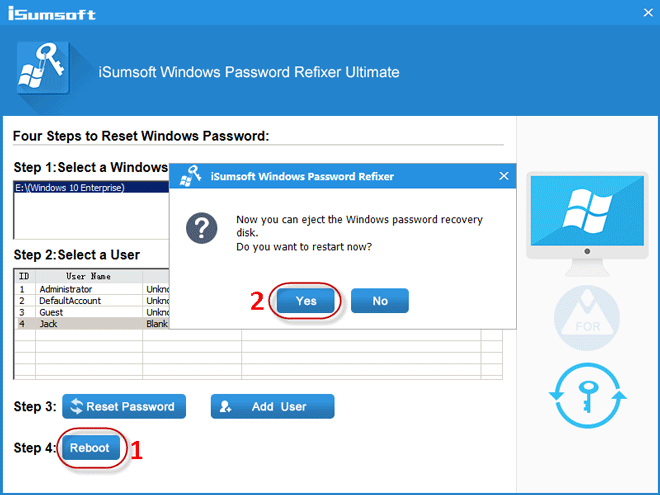
Task: Close the main iSumsoft window
Action: click(x=648, y=13)
